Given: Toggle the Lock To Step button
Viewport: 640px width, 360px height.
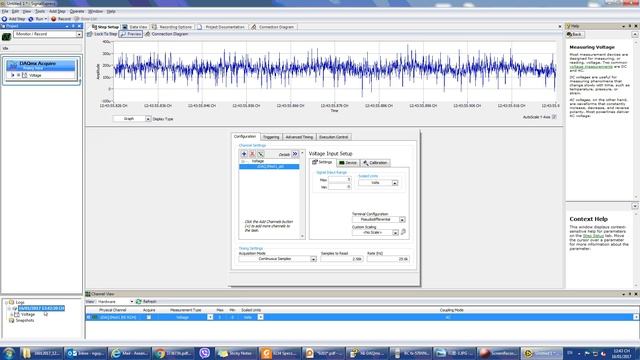Looking at the screenshot, I should click(x=102, y=34).
